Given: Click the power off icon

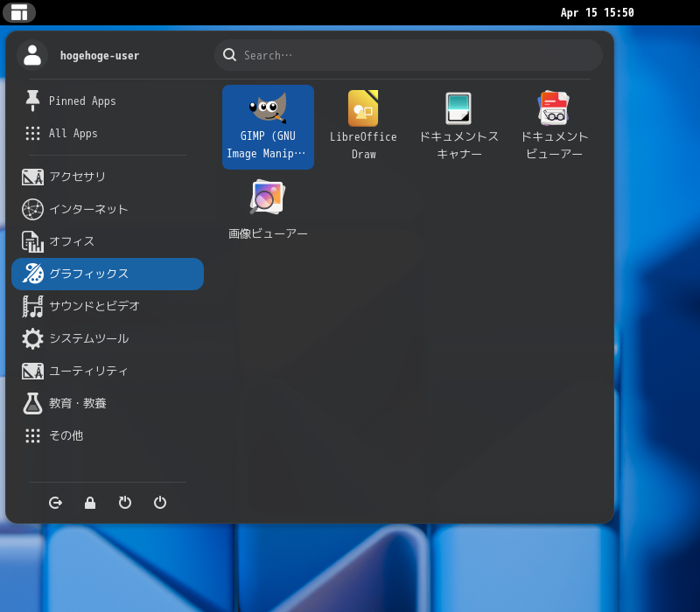Looking at the screenshot, I should 160,503.
